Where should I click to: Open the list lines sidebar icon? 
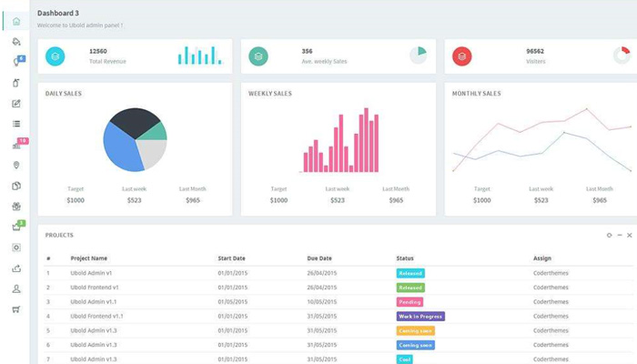(x=16, y=124)
